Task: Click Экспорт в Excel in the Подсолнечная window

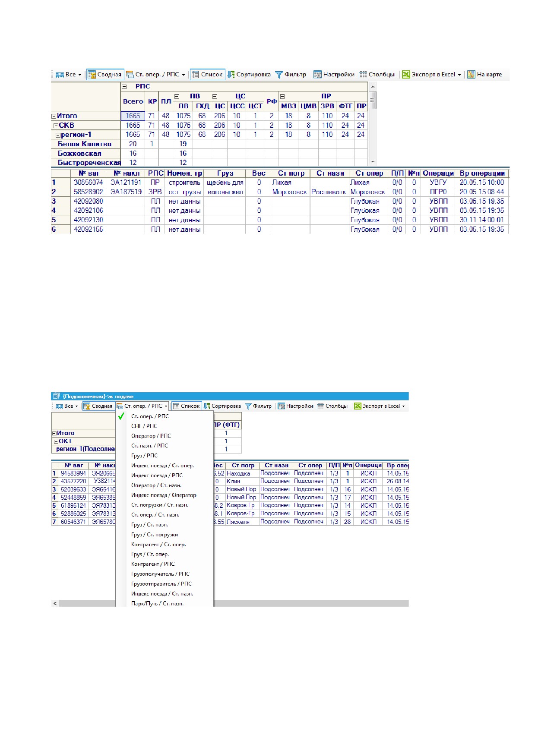Action: pos(377,406)
